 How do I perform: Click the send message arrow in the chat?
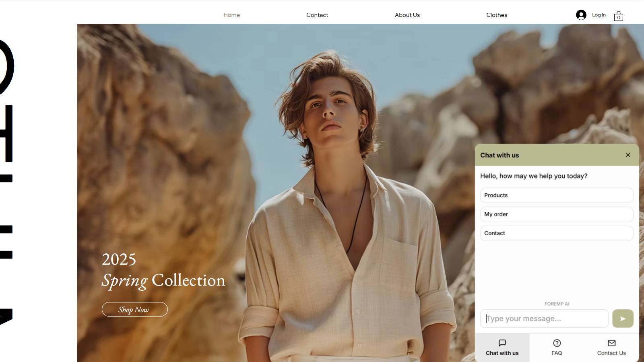(623, 318)
